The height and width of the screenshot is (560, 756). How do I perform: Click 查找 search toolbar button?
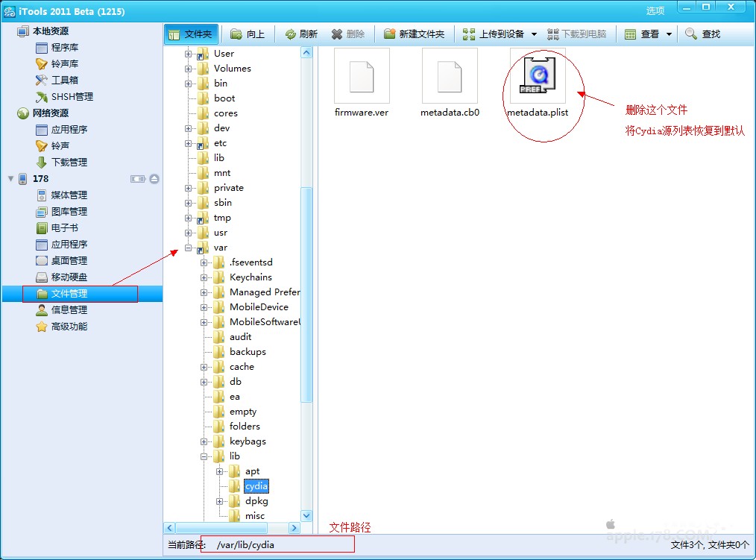point(703,34)
